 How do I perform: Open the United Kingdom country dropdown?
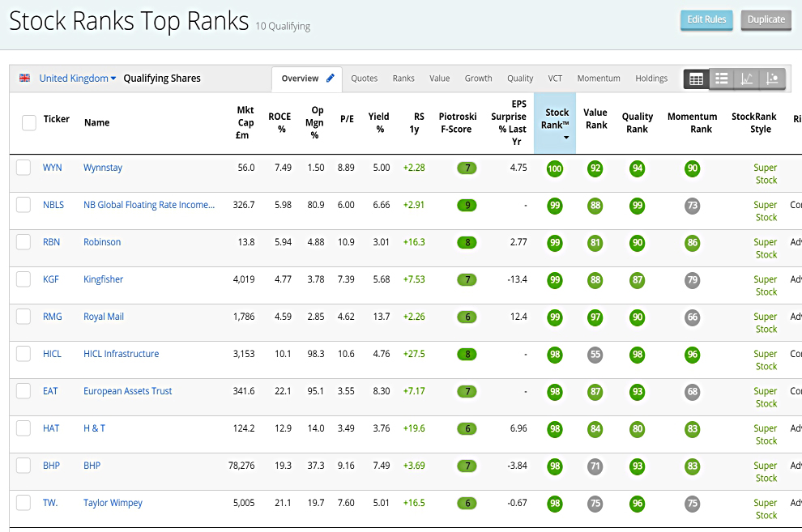78,79
